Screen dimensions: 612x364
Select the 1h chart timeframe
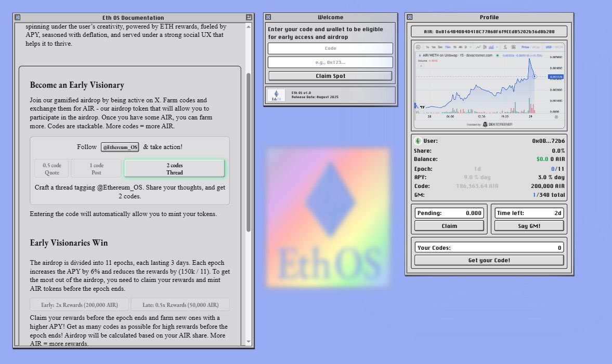coord(454,47)
